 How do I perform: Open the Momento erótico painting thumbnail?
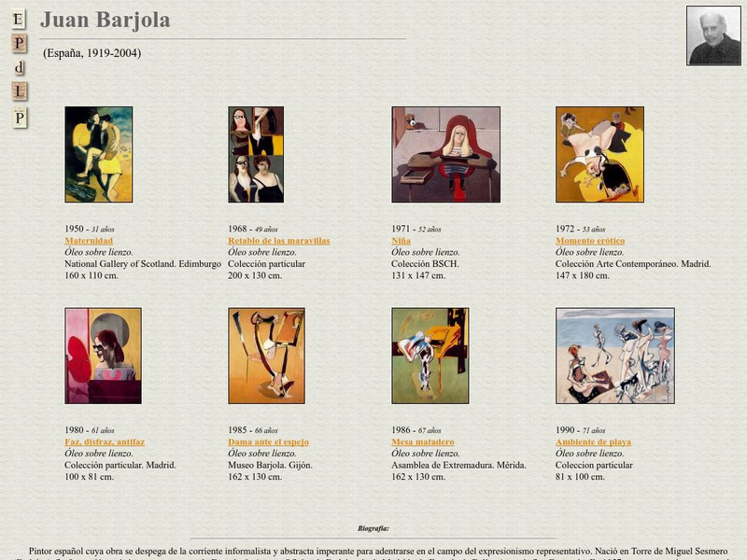tap(599, 154)
